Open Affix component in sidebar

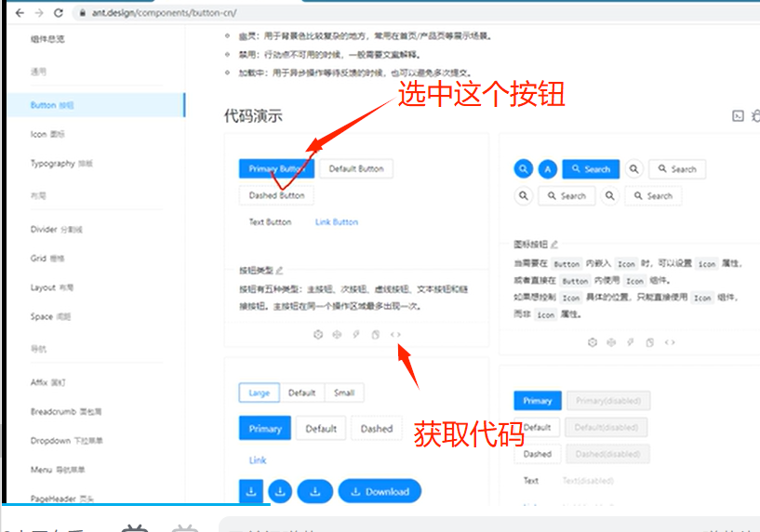click(x=48, y=382)
